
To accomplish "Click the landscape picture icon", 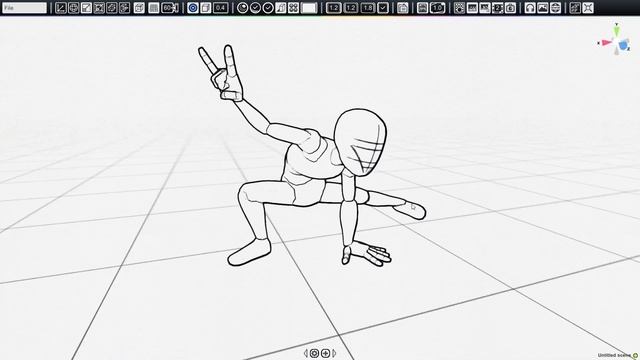I will tap(542, 8).
